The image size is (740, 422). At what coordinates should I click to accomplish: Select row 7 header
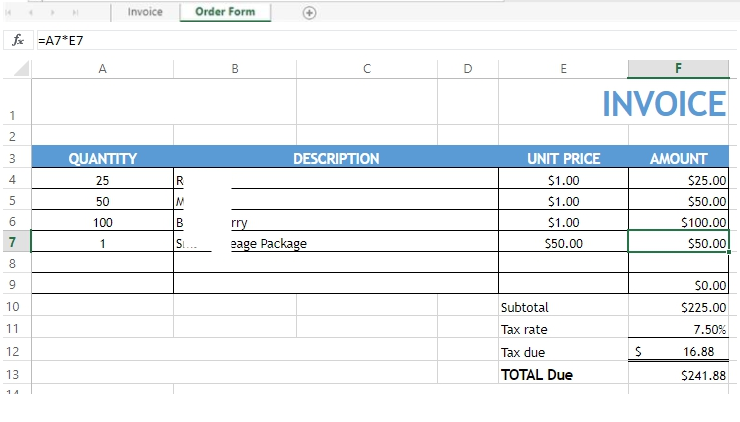[x=17, y=242]
